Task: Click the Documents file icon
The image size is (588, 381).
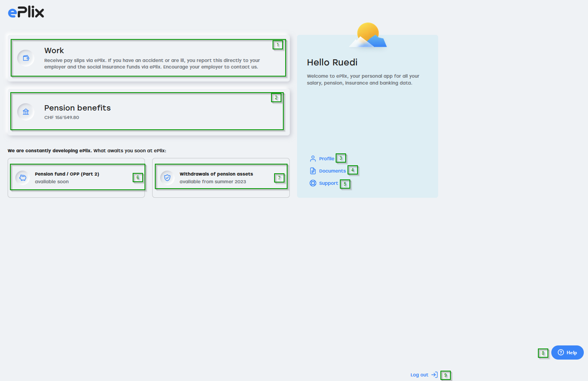Action: coord(313,171)
